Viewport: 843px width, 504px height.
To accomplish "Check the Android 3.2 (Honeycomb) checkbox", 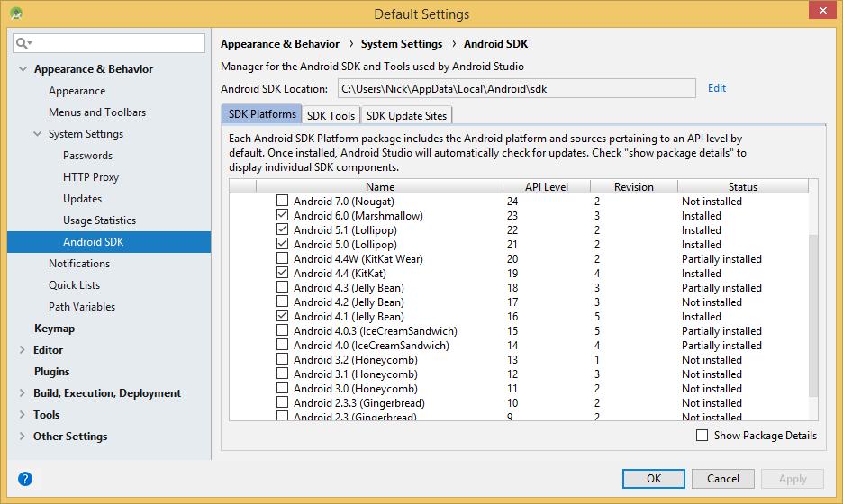I will 282,359.
